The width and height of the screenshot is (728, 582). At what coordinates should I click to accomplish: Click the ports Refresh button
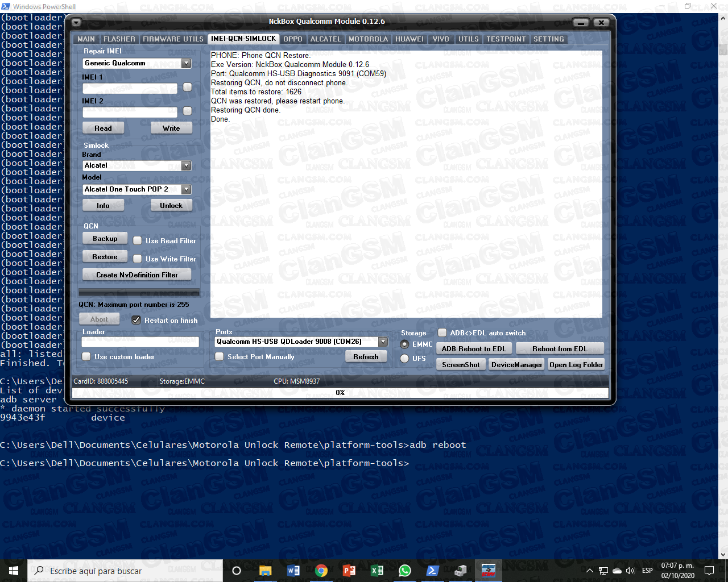click(x=366, y=356)
